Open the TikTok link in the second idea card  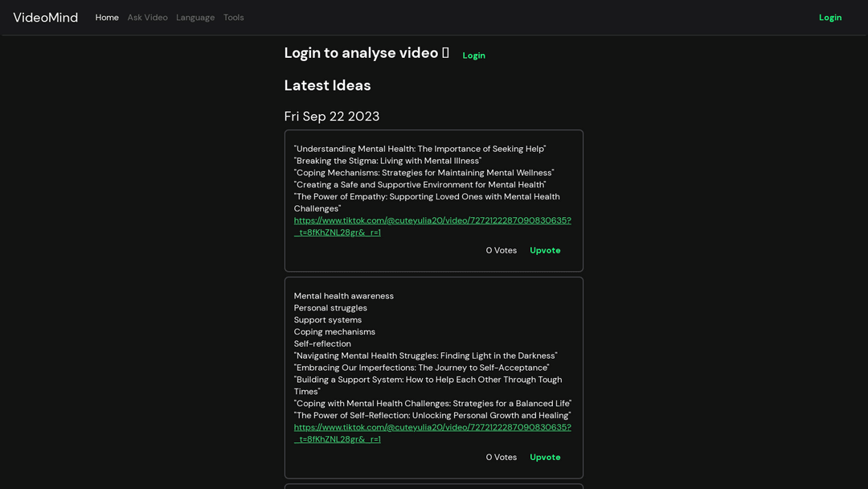[432, 427]
